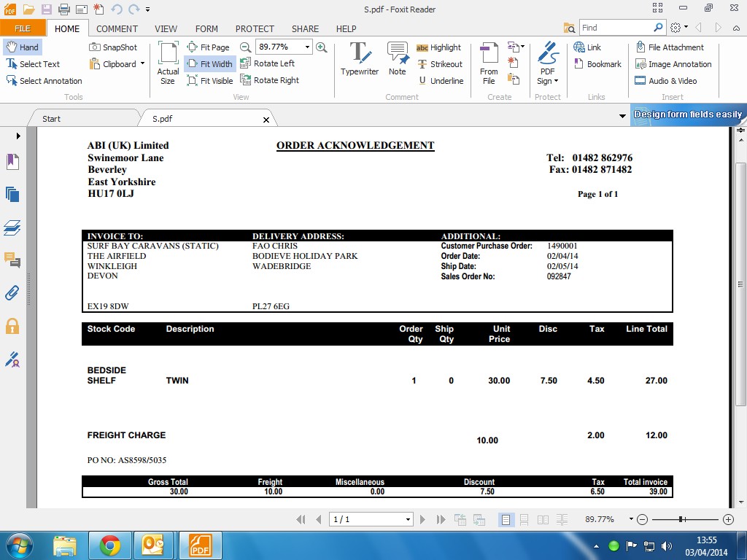The height and width of the screenshot is (560, 747).
Task: Click the Image Annotation button
Action: [673, 64]
